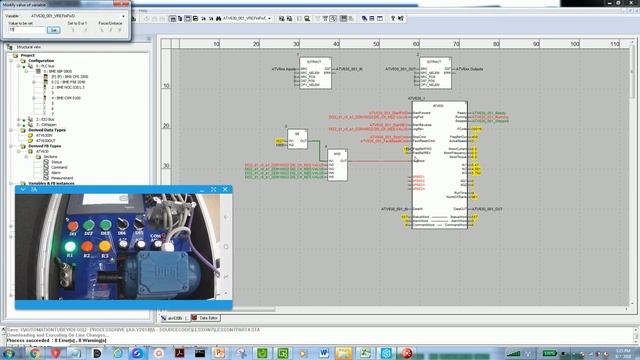Open the toolbar variable search dropdown arrow
This screenshot has height=360, width=640.
click(269, 18)
